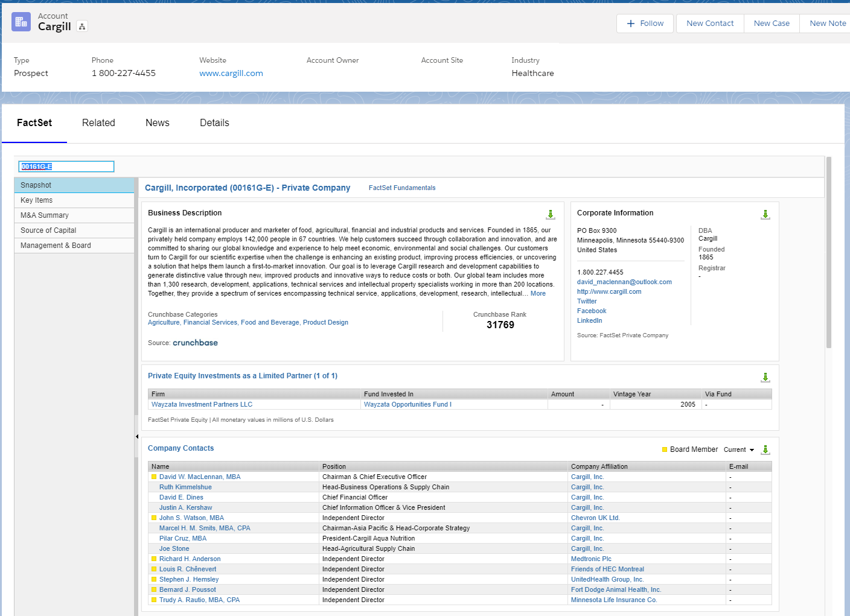Open the Current contacts filter dropdown
The image size is (850, 616).
point(739,449)
